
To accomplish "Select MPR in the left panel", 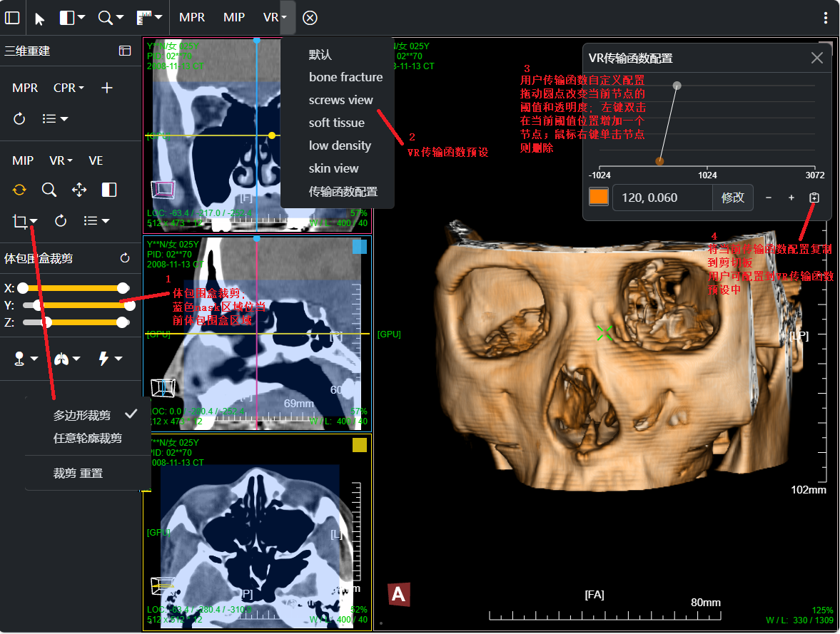I will click(x=25, y=88).
